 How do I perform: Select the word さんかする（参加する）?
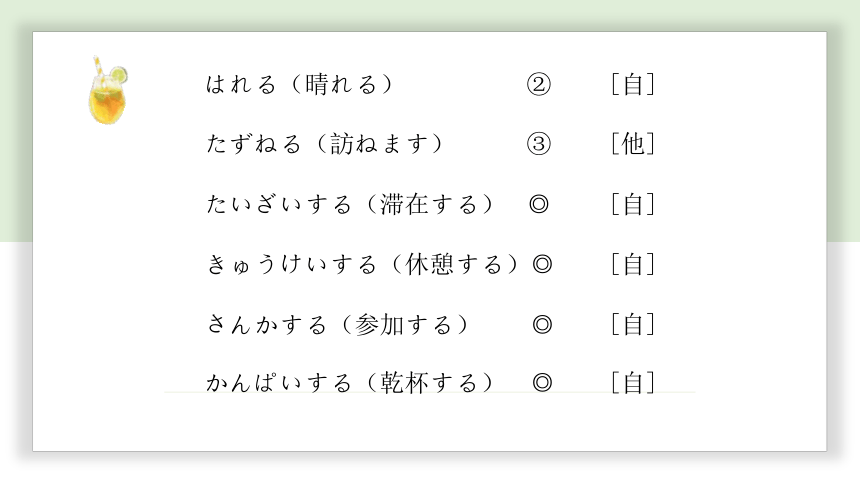(338, 324)
